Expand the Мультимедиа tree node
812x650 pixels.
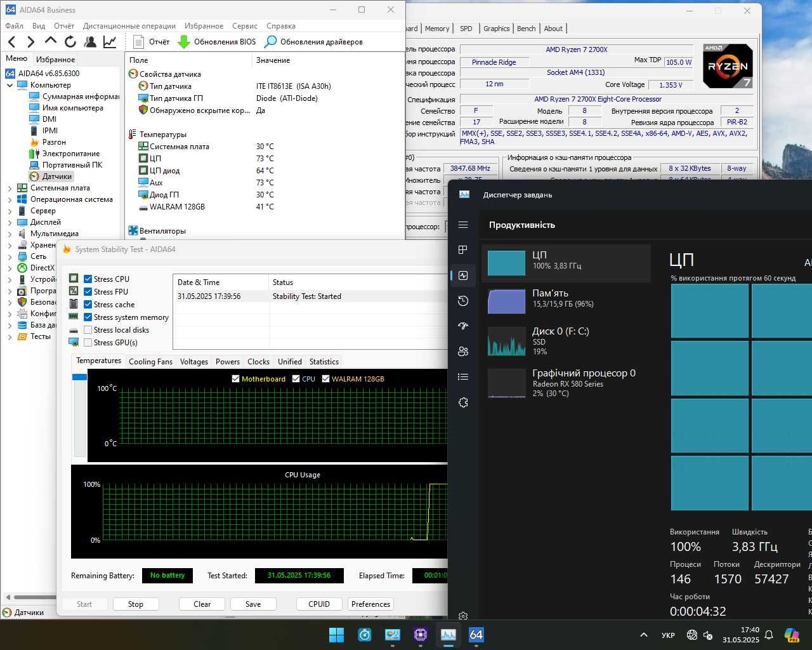coord(10,234)
